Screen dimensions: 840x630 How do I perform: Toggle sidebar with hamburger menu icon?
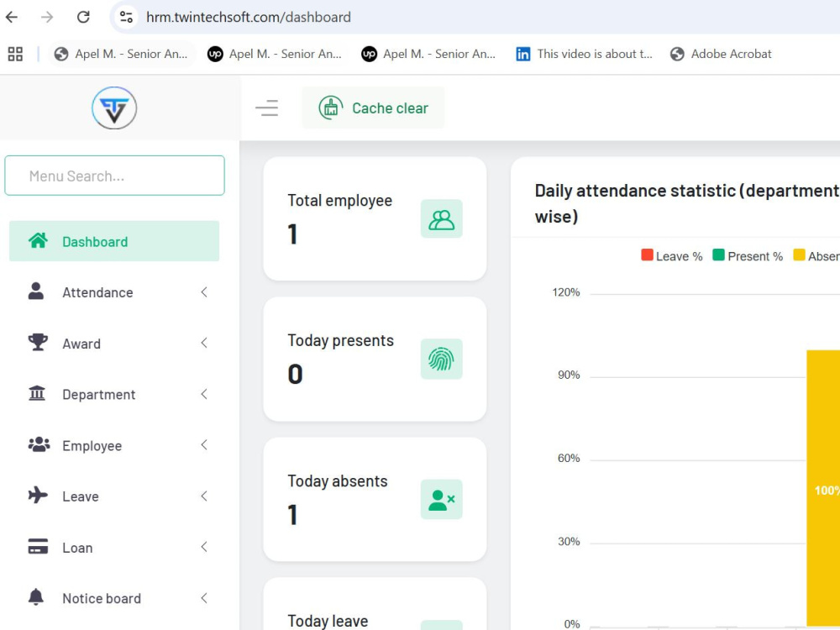click(x=267, y=108)
